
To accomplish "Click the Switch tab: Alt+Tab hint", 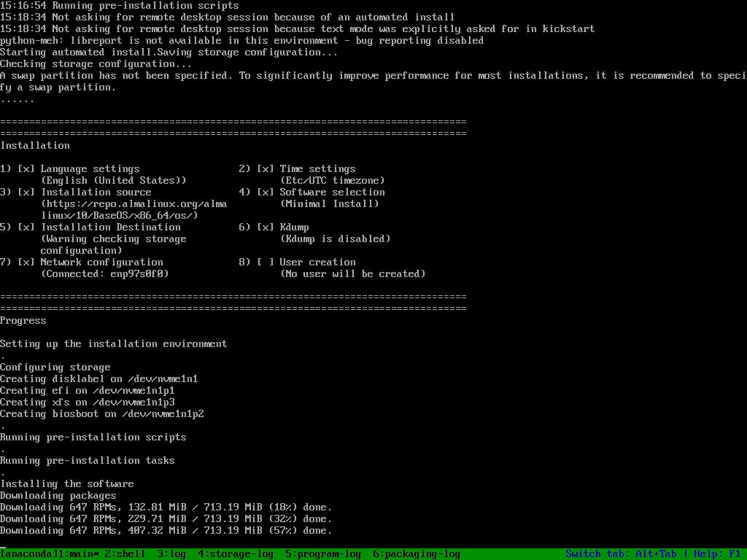I will pyautogui.click(x=621, y=554).
